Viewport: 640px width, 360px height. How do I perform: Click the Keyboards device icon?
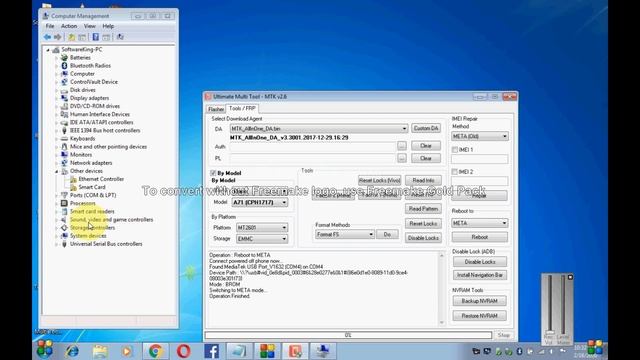(64, 139)
